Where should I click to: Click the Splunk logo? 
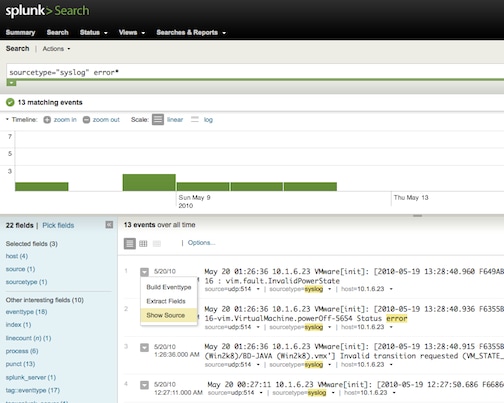pyautogui.click(x=47, y=10)
